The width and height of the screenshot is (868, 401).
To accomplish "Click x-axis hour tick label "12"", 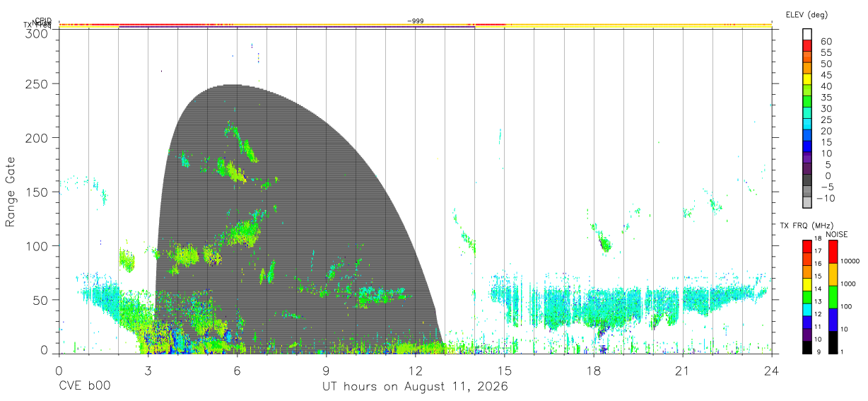I will pyautogui.click(x=416, y=371).
